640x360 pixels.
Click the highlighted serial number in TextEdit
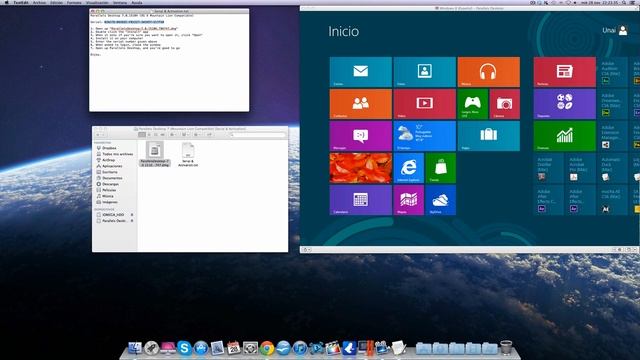pyautogui.click(x=134, y=22)
